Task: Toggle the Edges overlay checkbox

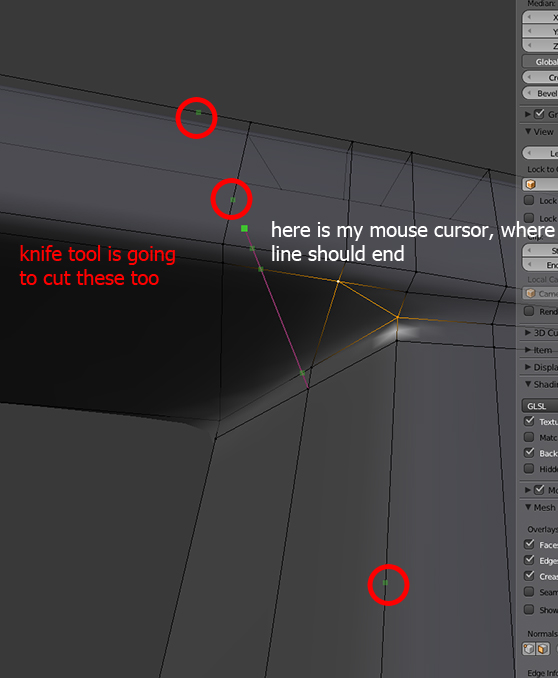Action: click(x=529, y=560)
